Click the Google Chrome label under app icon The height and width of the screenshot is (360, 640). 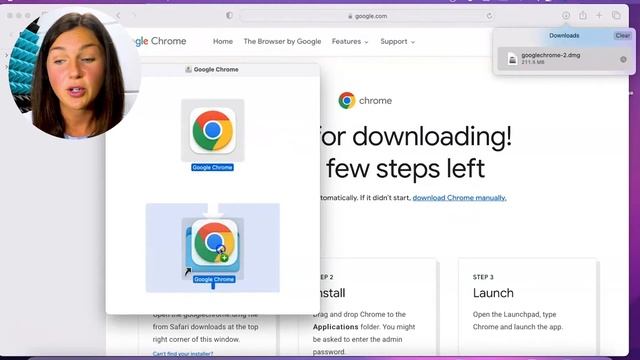pyautogui.click(x=212, y=167)
